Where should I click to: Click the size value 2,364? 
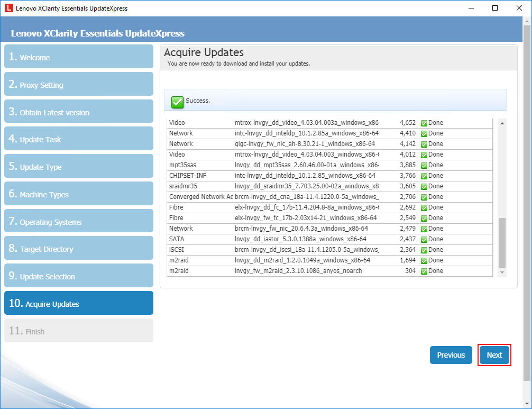pos(408,249)
